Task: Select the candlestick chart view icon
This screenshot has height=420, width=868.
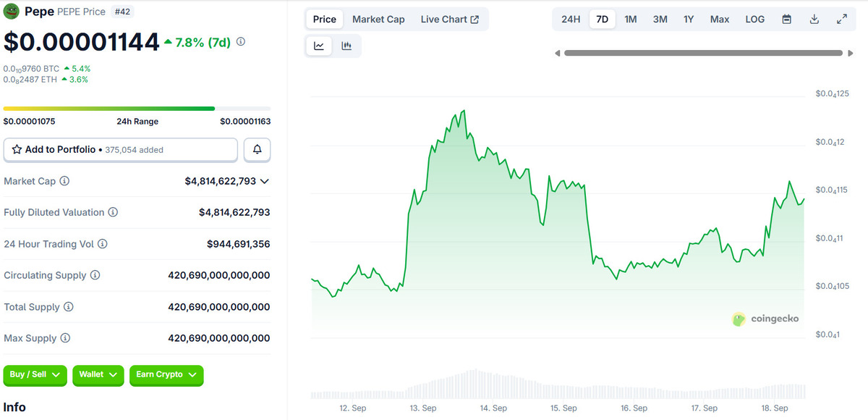Action: click(x=346, y=46)
